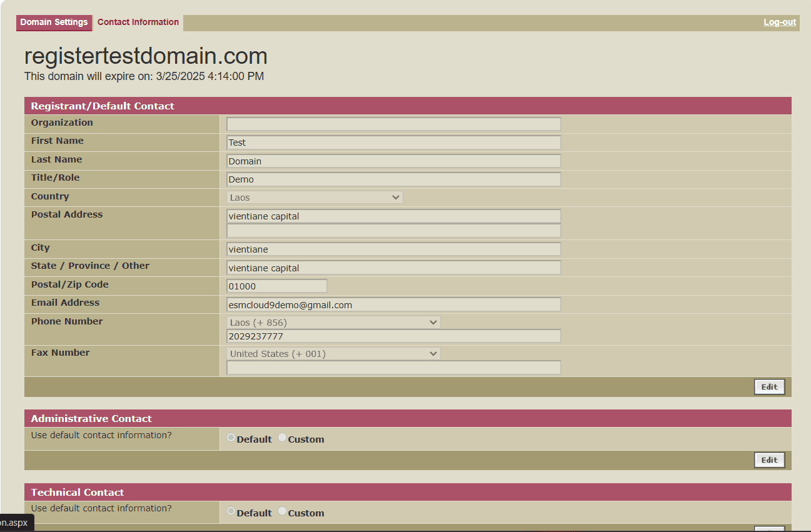Expand the Phone Number country code dropdown
811x532 pixels.
click(x=333, y=323)
